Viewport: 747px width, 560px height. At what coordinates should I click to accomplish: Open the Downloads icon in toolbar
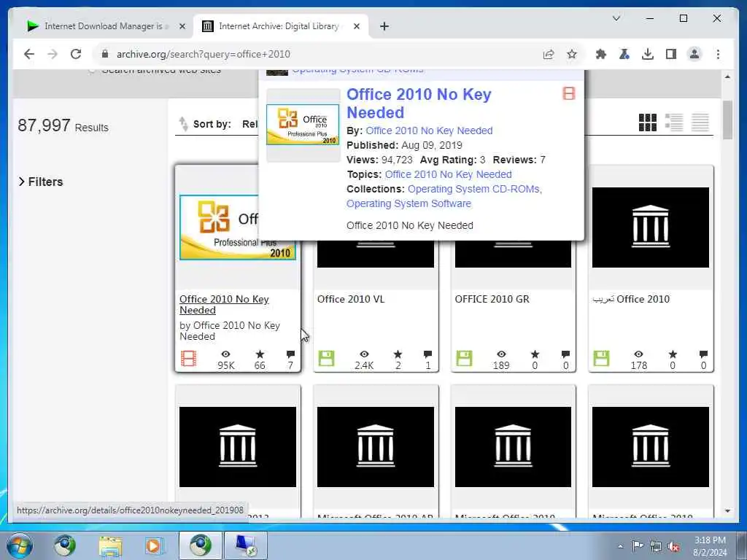pos(648,54)
